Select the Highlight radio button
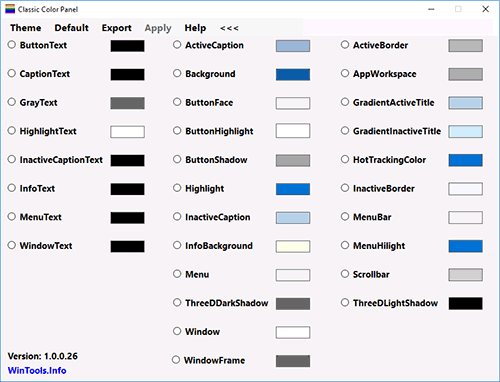The image size is (500, 382). click(x=177, y=188)
